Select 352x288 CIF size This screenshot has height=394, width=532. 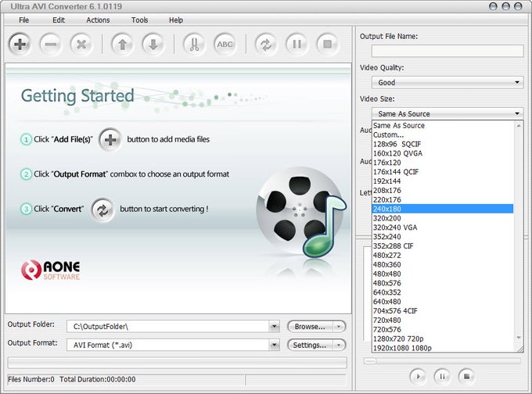tap(443, 246)
